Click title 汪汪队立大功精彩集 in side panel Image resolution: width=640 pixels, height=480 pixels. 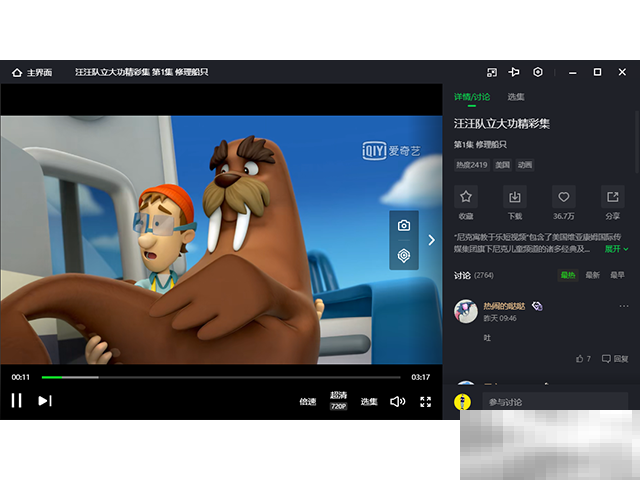pyautogui.click(x=502, y=124)
